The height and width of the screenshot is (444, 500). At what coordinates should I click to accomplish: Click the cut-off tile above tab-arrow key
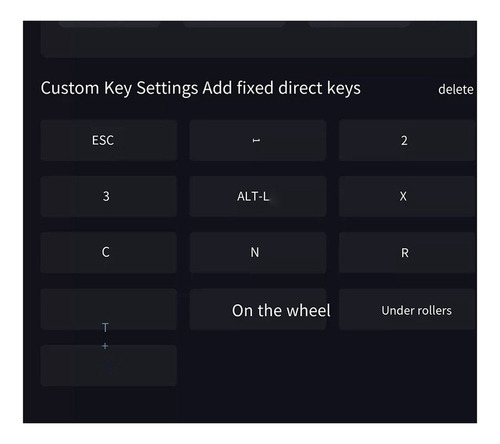(x=234, y=24)
